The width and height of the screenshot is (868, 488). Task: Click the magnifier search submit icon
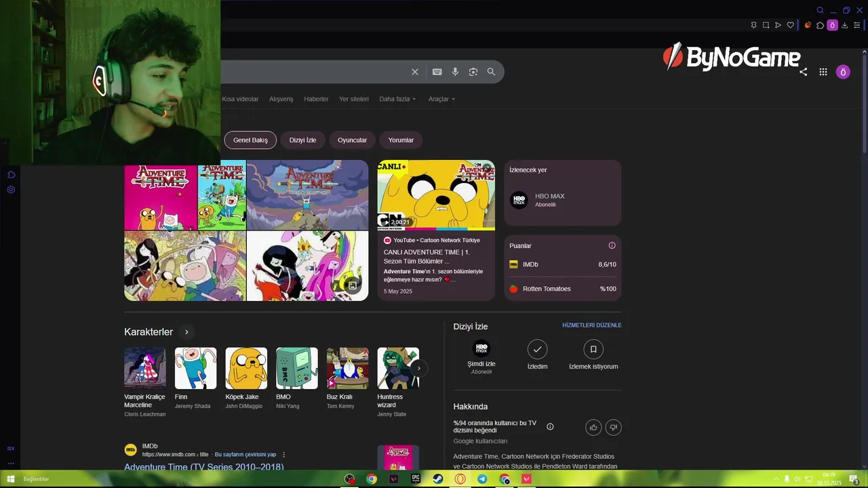point(491,72)
